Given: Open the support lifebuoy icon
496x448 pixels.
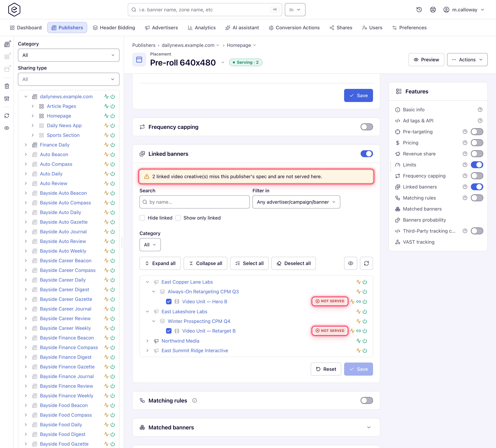Looking at the screenshot, I should click(433, 10).
